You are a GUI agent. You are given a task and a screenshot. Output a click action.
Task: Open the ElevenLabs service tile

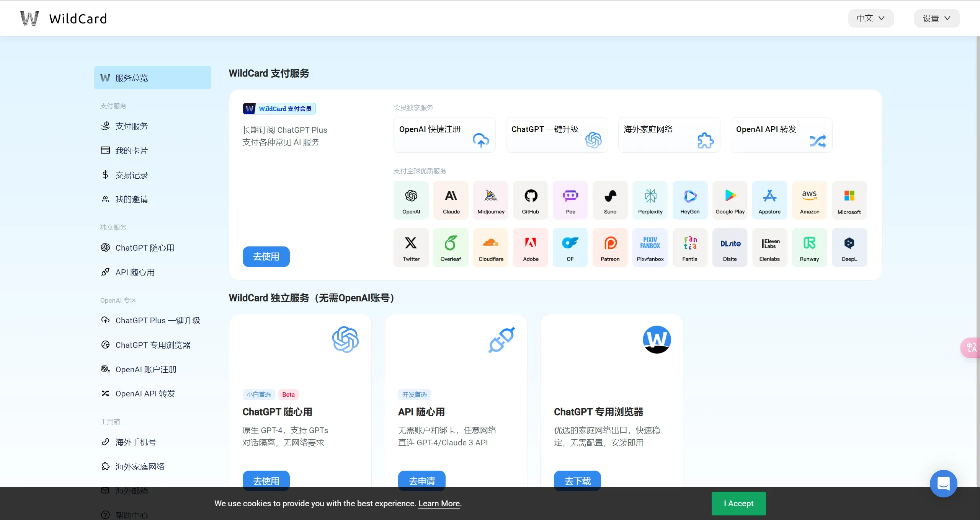coord(769,248)
